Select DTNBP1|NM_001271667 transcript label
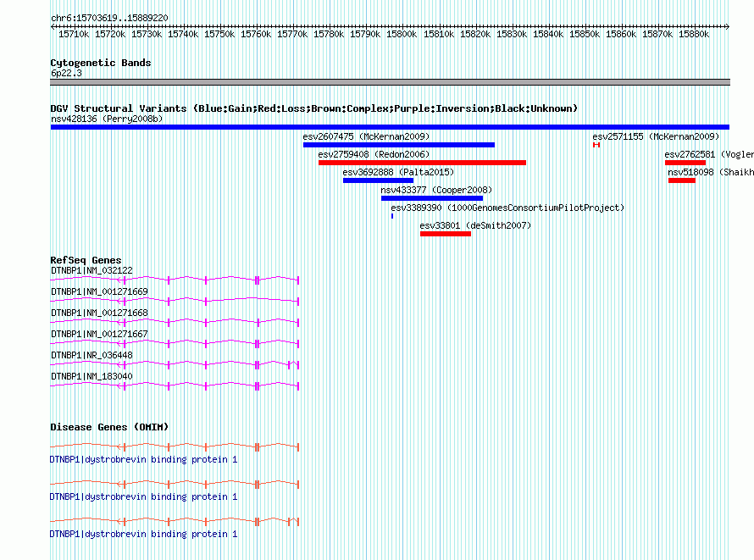The height and width of the screenshot is (560, 754). pos(99,334)
